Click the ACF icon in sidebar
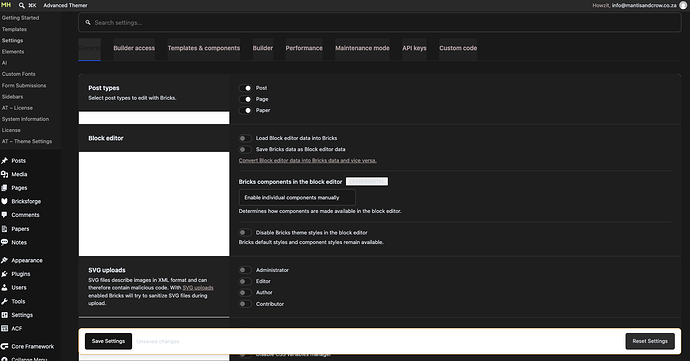Screen dimensions: 690x361 [4, 328]
